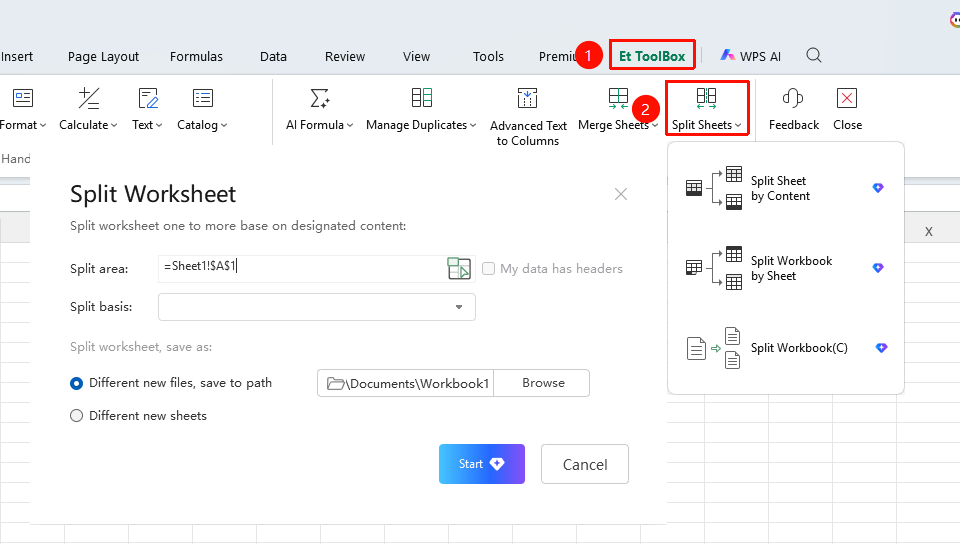The width and height of the screenshot is (960, 544).
Task: Expand the Text dropdown arrow
Action: click(159, 125)
